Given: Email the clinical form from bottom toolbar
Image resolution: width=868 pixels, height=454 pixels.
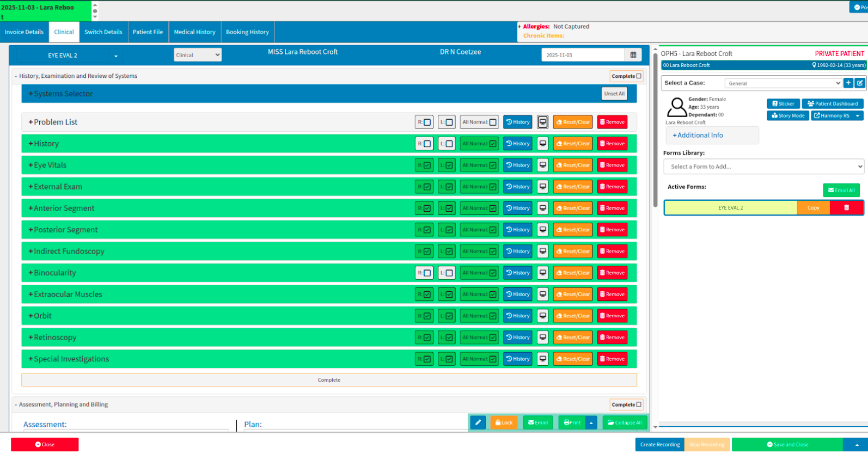Looking at the screenshot, I should (x=538, y=422).
